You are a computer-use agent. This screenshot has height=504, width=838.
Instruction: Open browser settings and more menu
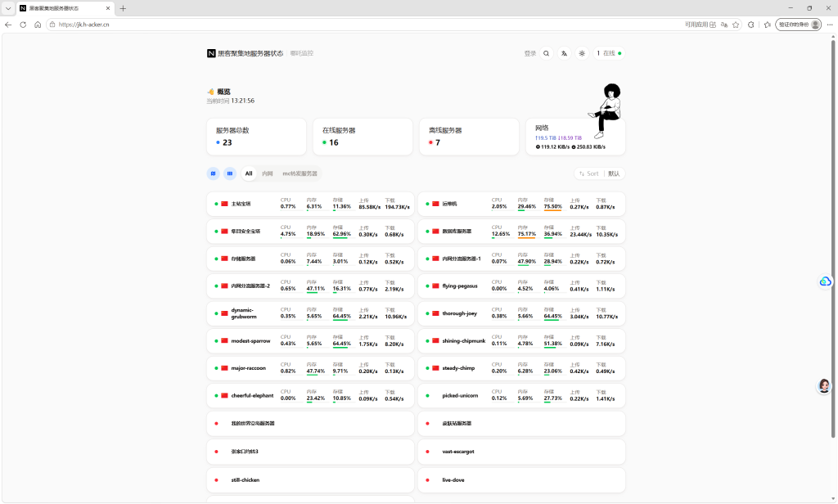click(830, 25)
